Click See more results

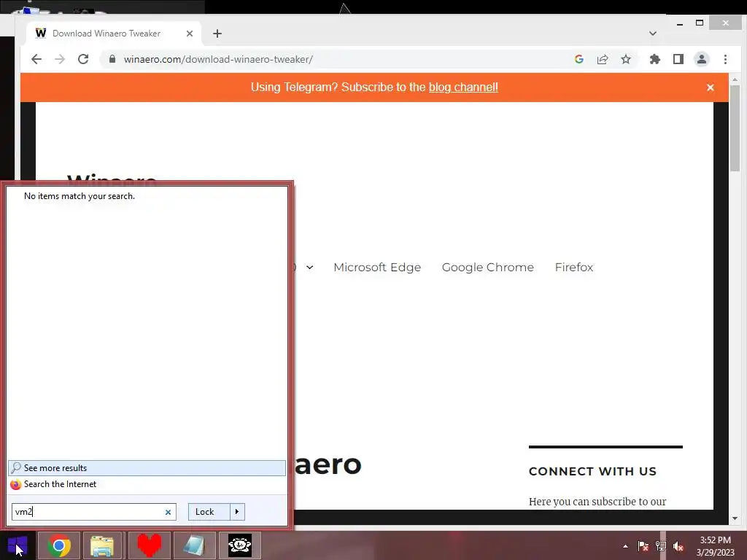pyautogui.click(x=147, y=468)
